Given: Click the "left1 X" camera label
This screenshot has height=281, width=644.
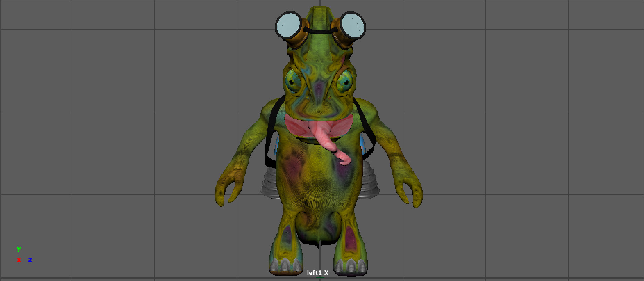Looking at the screenshot, I should (317, 273).
